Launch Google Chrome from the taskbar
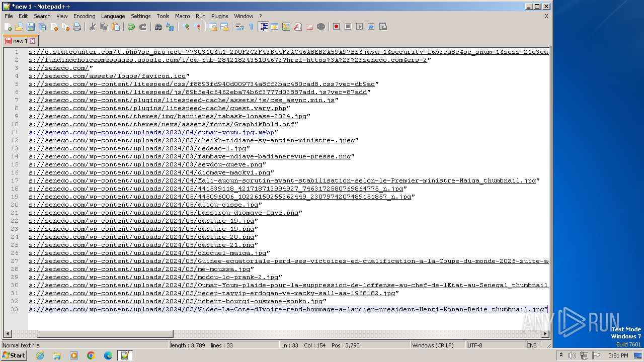644x362 pixels. point(91,355)
